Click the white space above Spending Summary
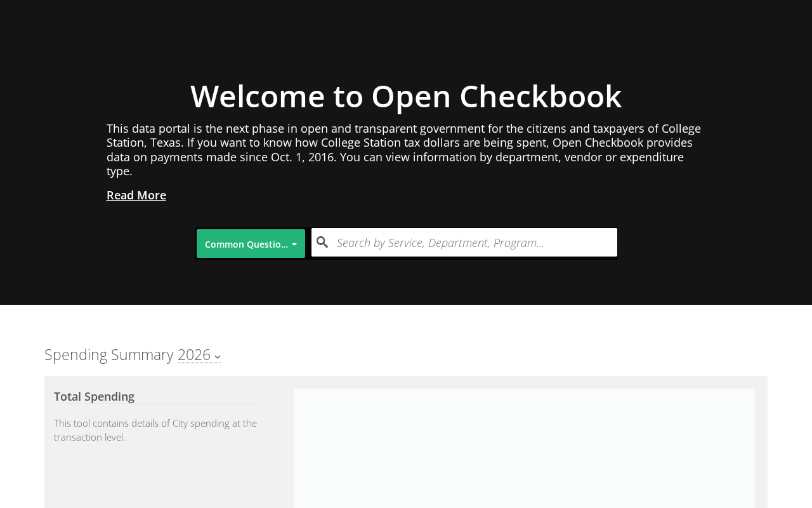812x508 pixels. [406, 324]
